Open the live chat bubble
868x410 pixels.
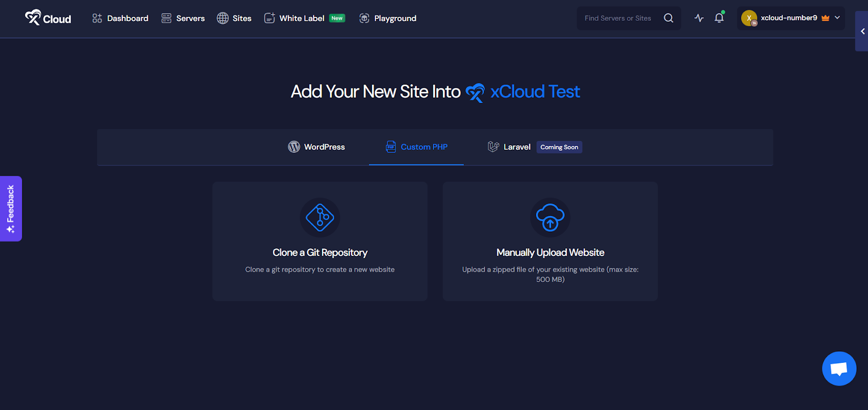tap(839, 369)
